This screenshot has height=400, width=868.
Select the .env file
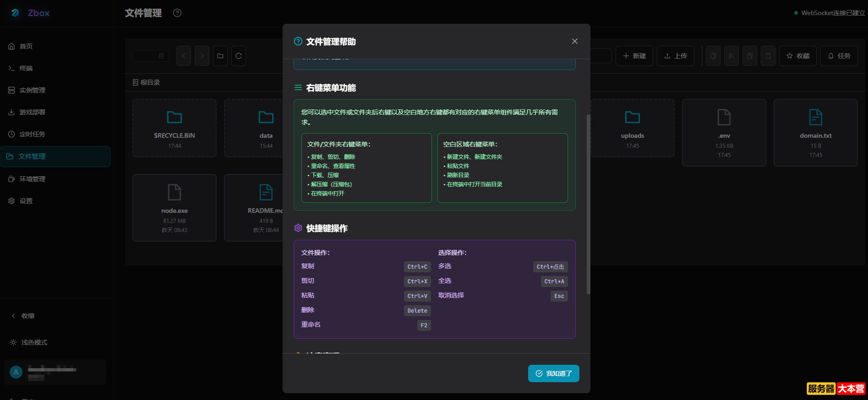[724, 133]
